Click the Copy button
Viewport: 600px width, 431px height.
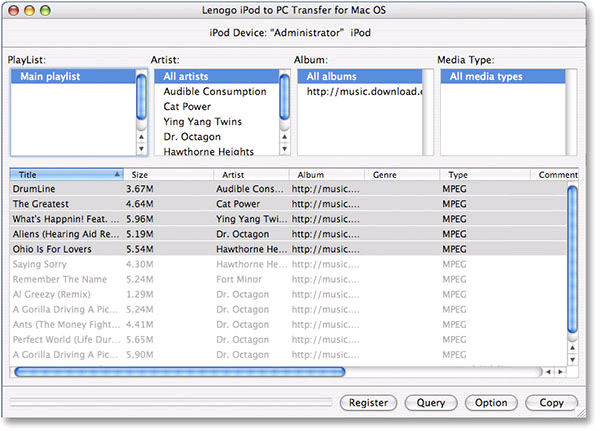[551, 403]
